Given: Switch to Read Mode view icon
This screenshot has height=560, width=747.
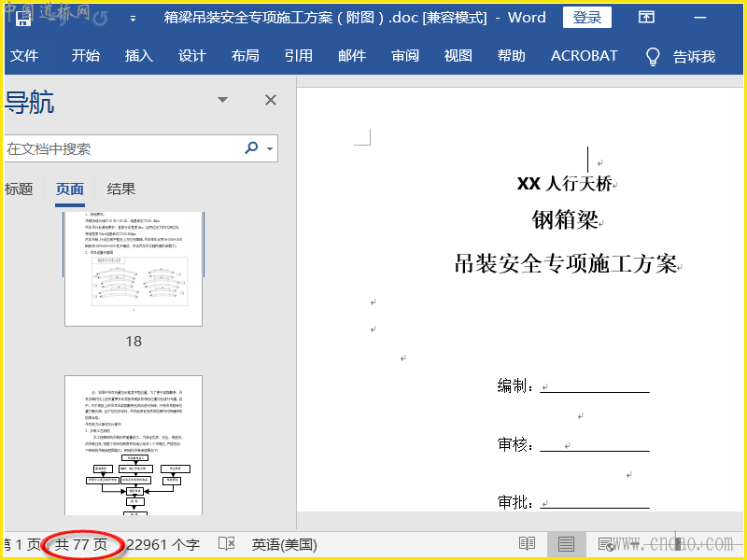Looking at the screenshot, I should click(x=527, y=544).
